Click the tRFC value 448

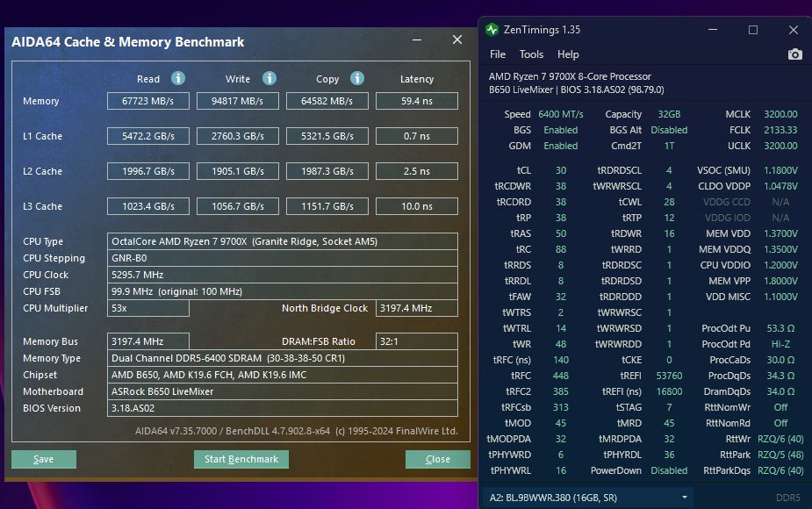561,376
